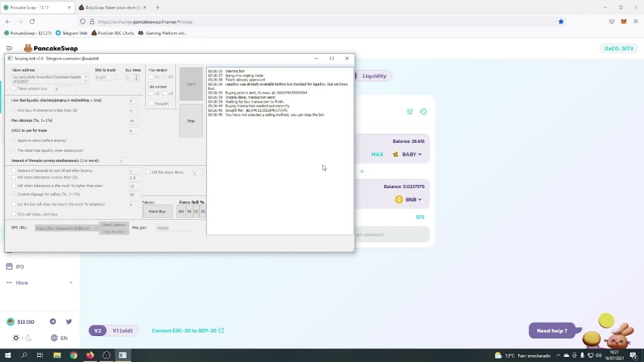Expand the More sidebar menu
The image size is (644, 362).
40,283
